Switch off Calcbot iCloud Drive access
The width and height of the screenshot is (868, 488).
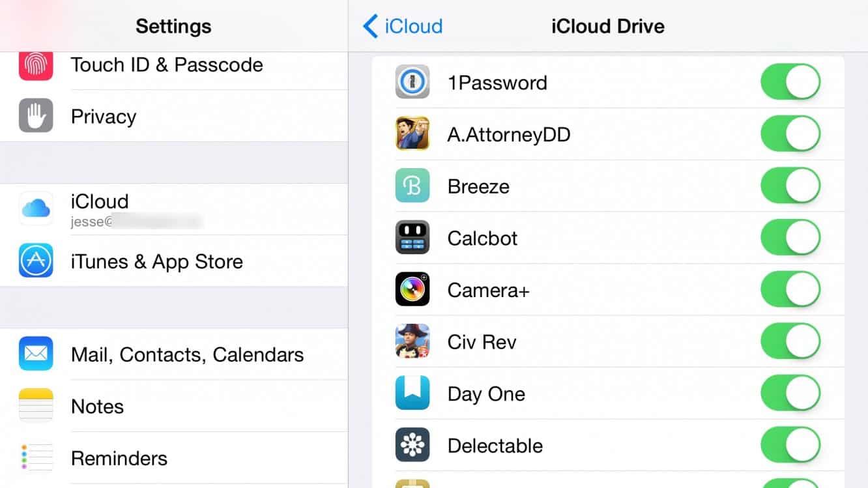pyautogui.click(x=790, y=238)
